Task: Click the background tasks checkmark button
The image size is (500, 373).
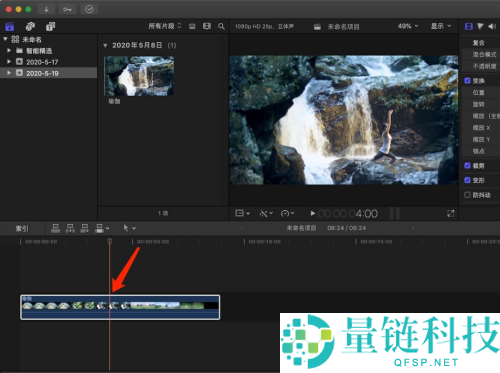Action: pos(89,9)
